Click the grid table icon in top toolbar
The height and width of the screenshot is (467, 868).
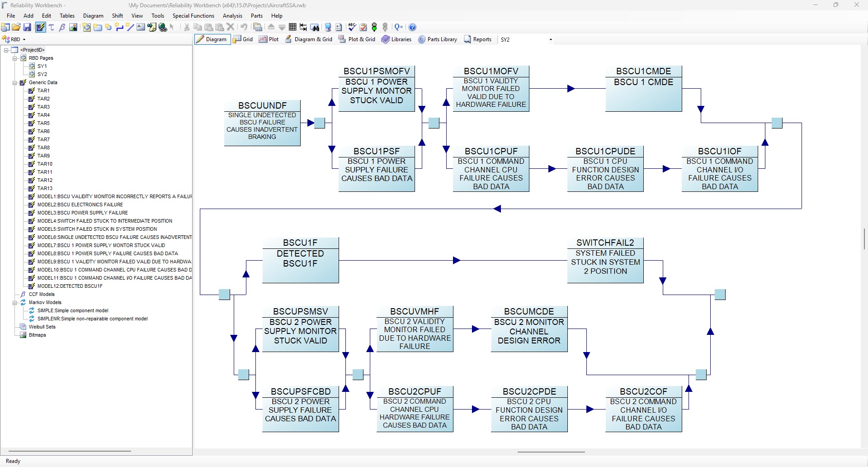coord(292,27)
